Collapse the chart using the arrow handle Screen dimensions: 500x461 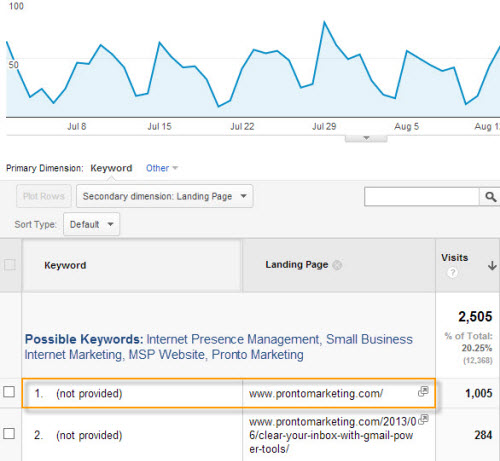tap(366, 138)
